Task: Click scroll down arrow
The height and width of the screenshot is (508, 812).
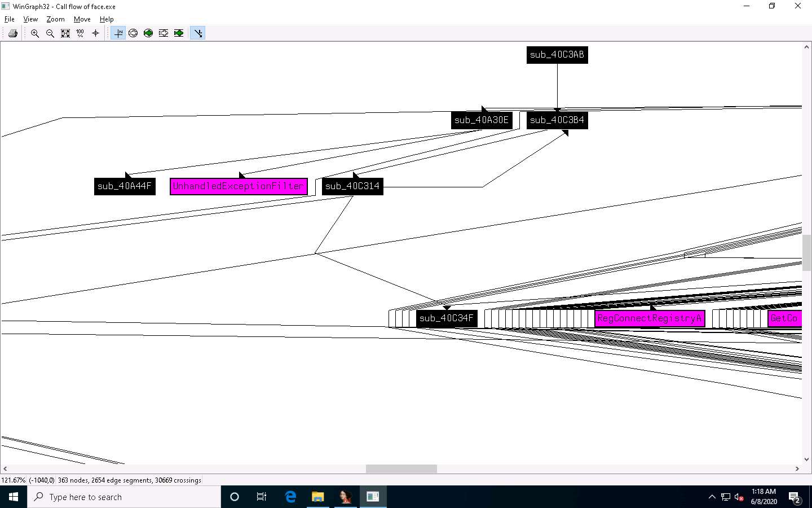Action: coord(806,459)
